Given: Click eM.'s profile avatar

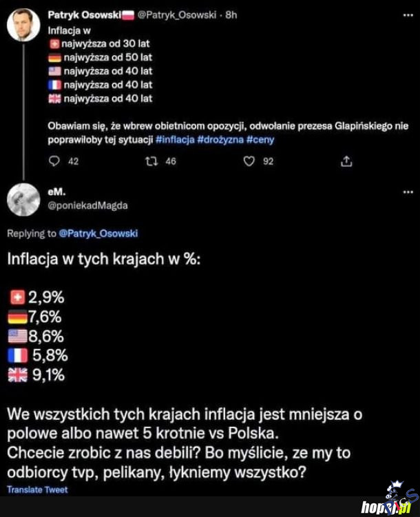Looking at the screenshot, I should (23, 201).
